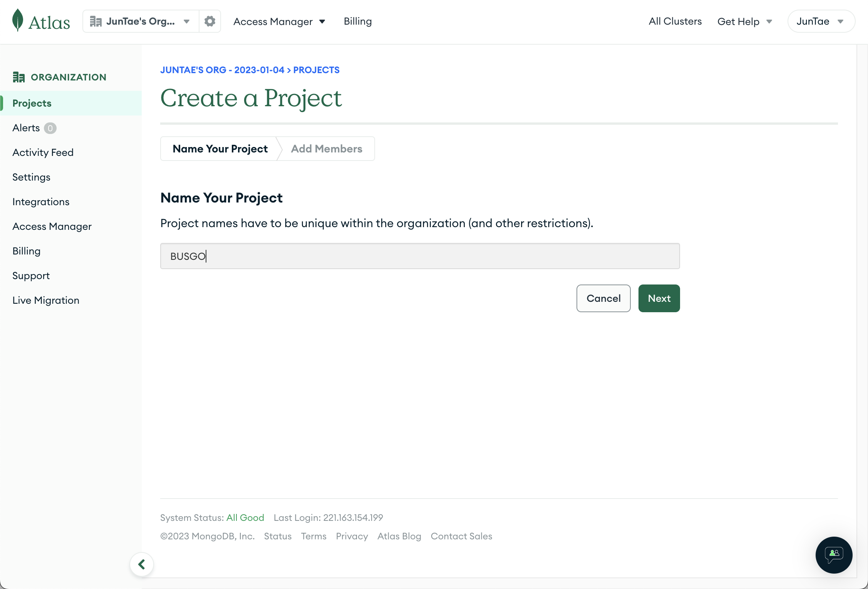The height and width of the screenshot is (589, 868).
Task: Click the Organization header icon in sidebar
Action: (18, 77)
